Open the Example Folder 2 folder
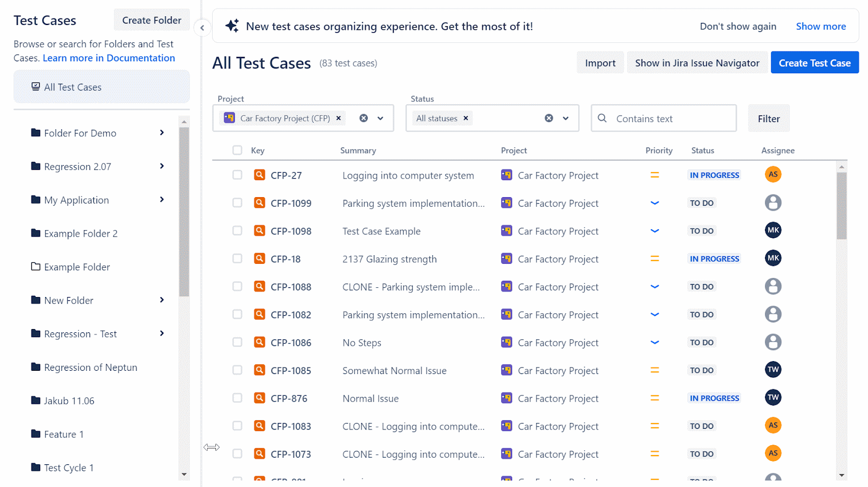 [x=80, y=233]
